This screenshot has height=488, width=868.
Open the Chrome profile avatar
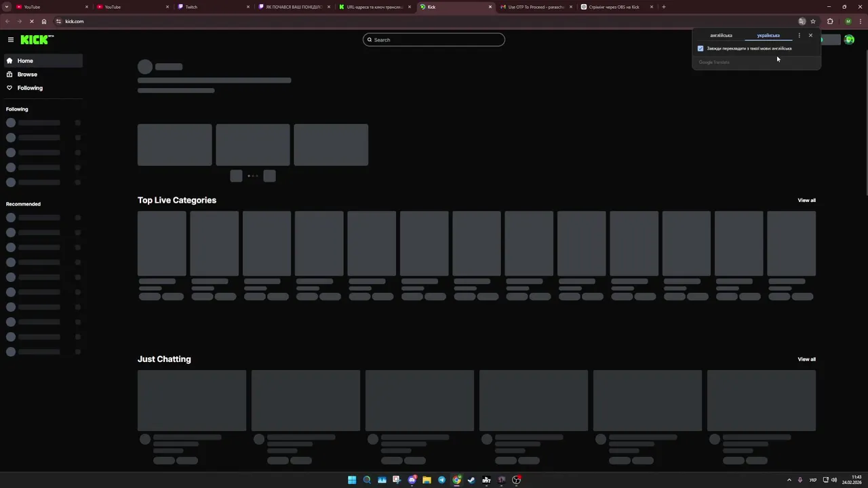click(x=848, y=21)
